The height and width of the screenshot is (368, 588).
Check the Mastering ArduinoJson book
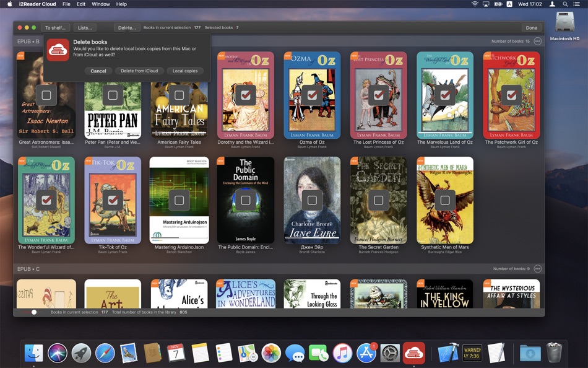[179, 200]
